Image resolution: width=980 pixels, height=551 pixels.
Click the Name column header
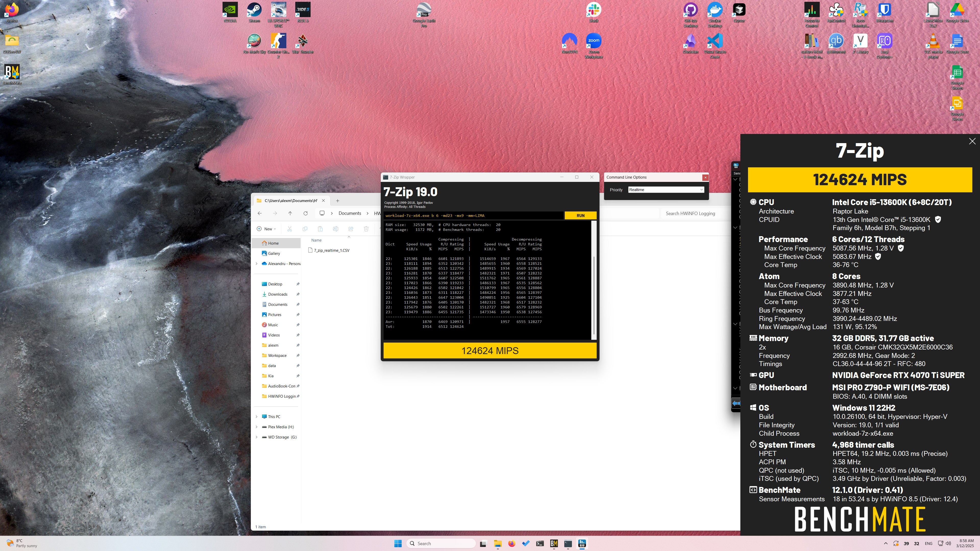[x=316, y=240]
